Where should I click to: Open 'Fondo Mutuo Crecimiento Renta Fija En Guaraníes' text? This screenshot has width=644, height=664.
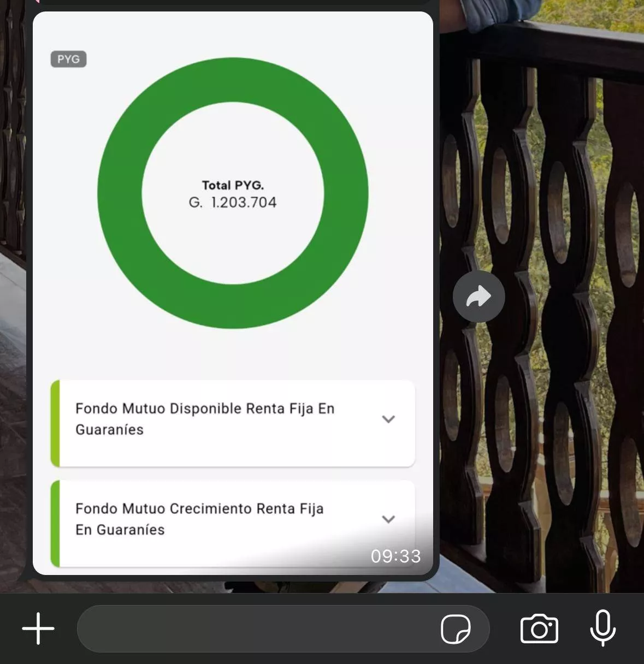(x=199, y=519)
